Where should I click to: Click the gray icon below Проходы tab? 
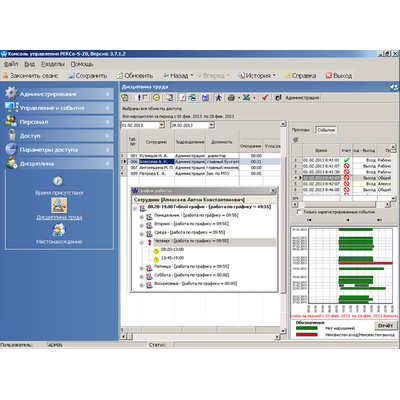[x=295, y=140]
